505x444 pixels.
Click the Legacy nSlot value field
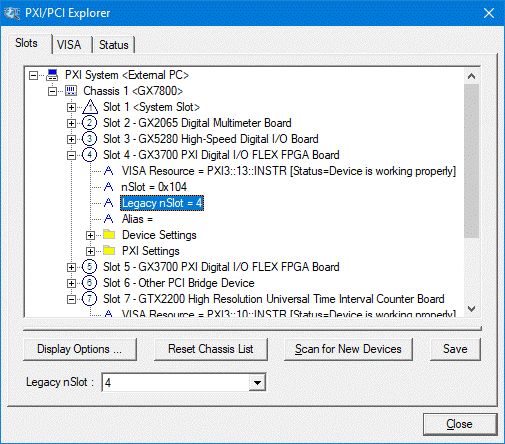(x=176, y=382)
